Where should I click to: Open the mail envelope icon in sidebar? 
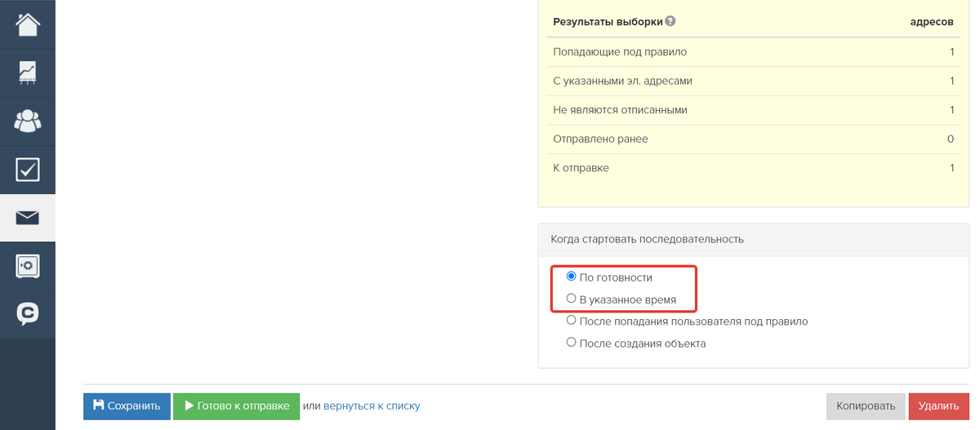[x=28, y=218]
